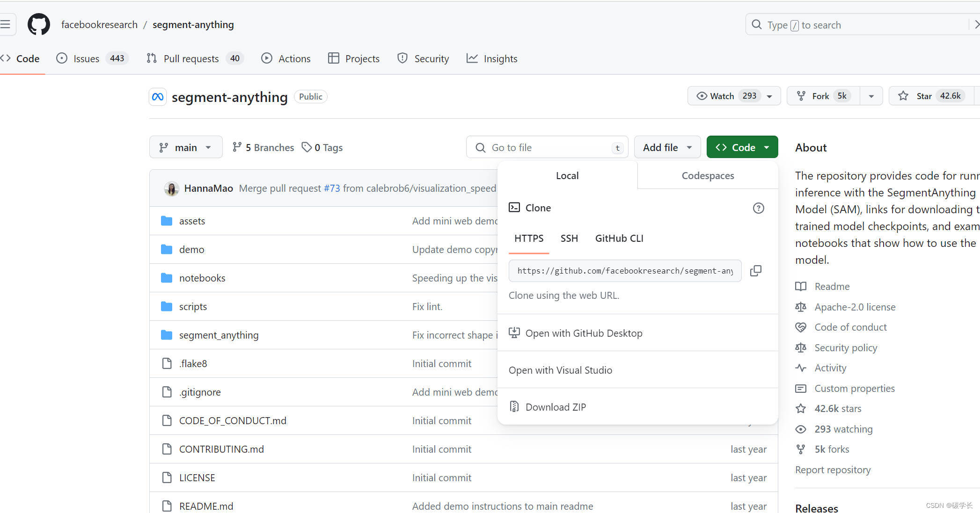This screenshot has width=980, height=513.
Task: Open the notebooks folder
Action: pyautogui.click(x=202, y=278)
